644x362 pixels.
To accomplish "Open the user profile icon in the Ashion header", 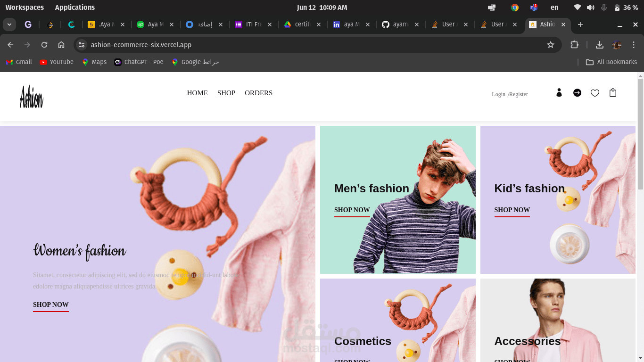I will [559, 93].
